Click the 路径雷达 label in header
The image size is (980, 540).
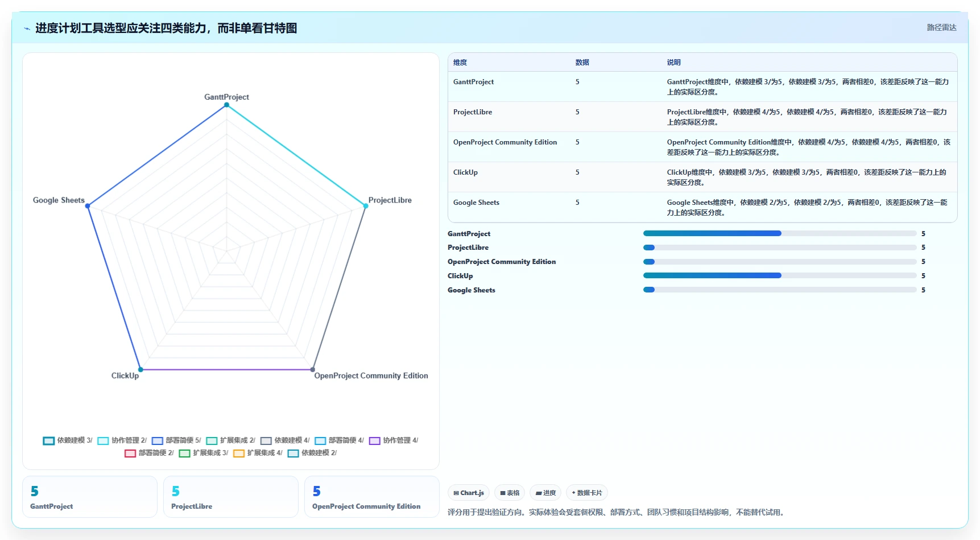click(x=941, y=27)
